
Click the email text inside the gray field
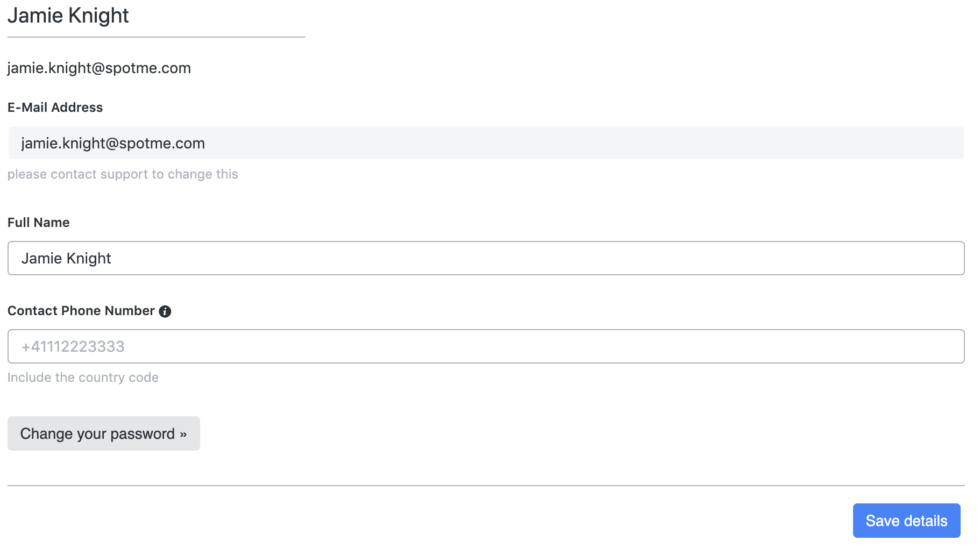(113, 144)
